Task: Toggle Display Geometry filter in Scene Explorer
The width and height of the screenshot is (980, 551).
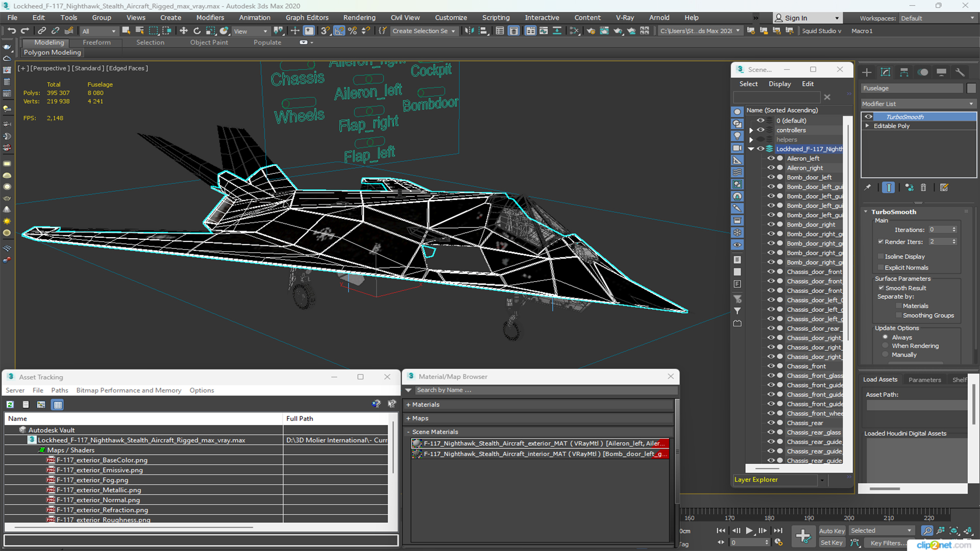Action: pos(737,112)
